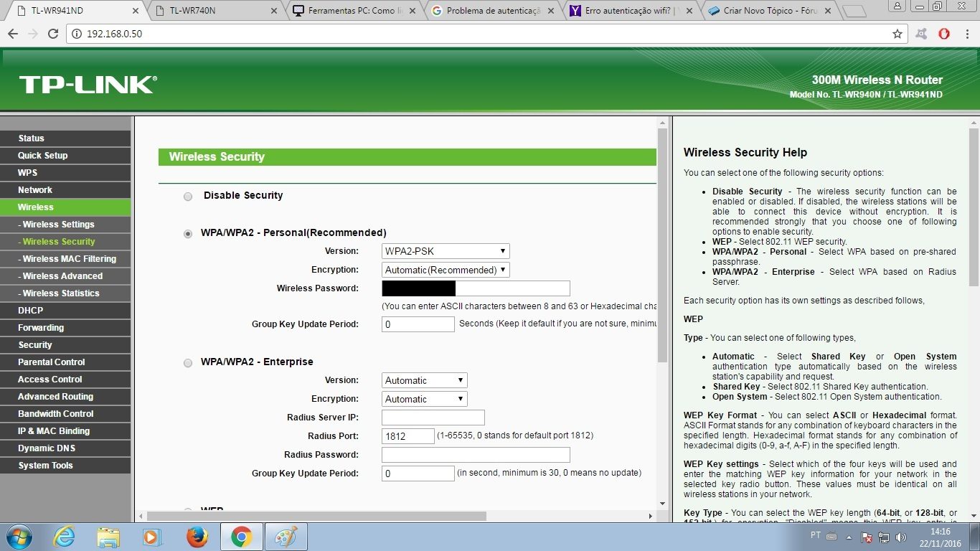Close the Ferramentas PC tab
The image size is (980, 551).
coord(412,11)
